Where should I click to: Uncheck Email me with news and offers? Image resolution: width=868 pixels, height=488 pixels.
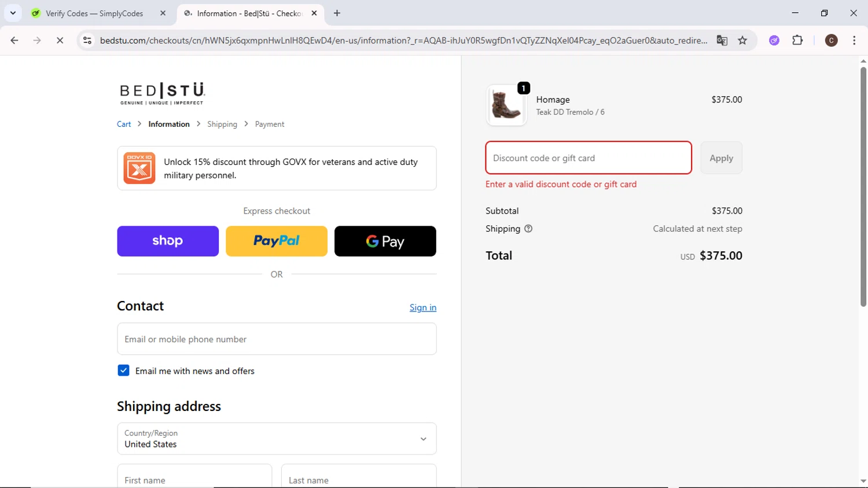(123, 370)
